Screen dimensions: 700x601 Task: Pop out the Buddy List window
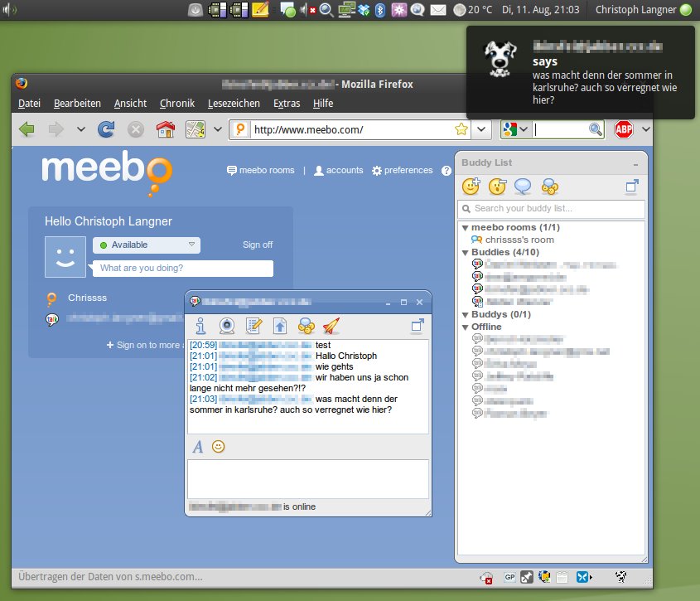(x=632, y=186)
